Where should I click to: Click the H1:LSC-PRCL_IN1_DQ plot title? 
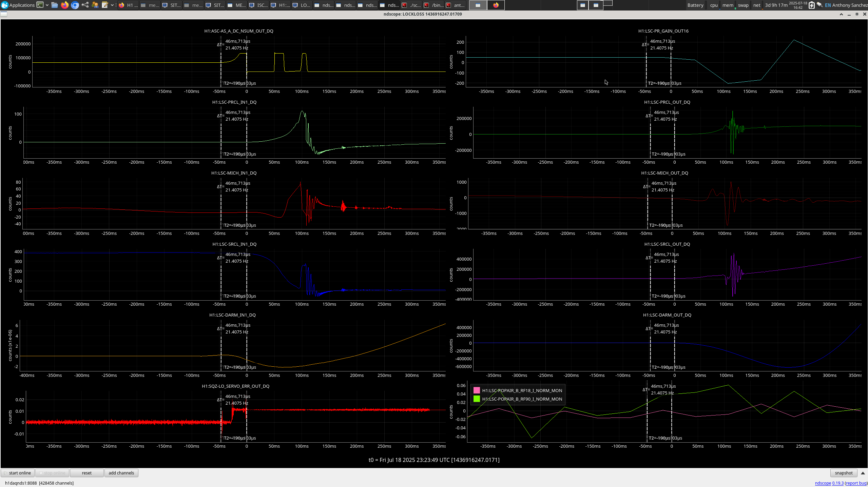[x=234, y=102]
